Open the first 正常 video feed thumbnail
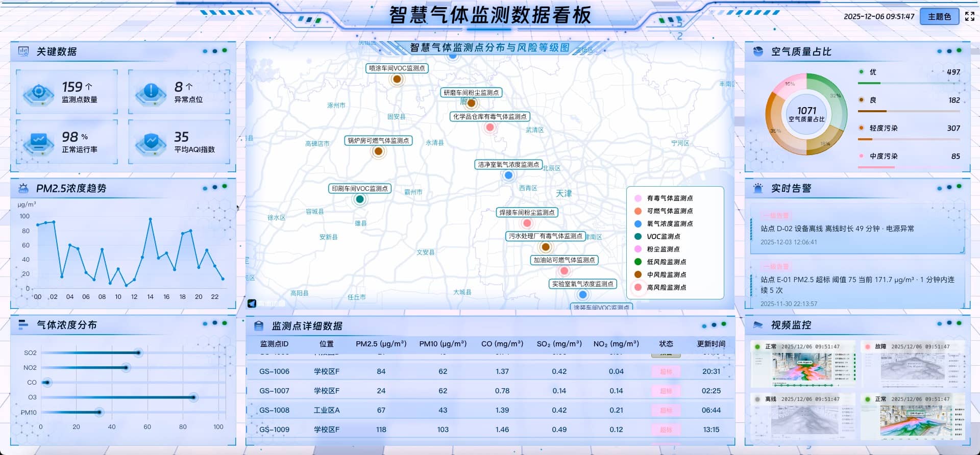Image resolution: width=980 pixels, height=455 pixels. click(x=804, y=363)
